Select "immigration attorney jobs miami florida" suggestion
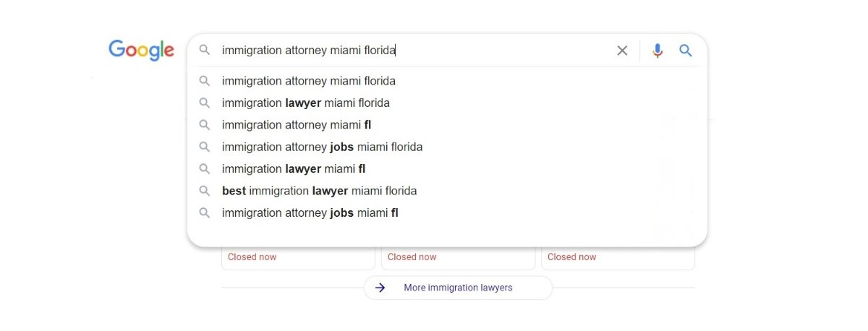This screenshot has width=868, height=331. pos(322,147)
